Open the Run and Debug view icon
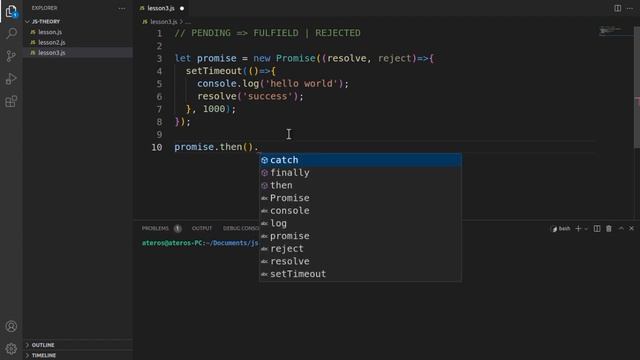This screenshot has height=360, width=640. tap(11, 79)
